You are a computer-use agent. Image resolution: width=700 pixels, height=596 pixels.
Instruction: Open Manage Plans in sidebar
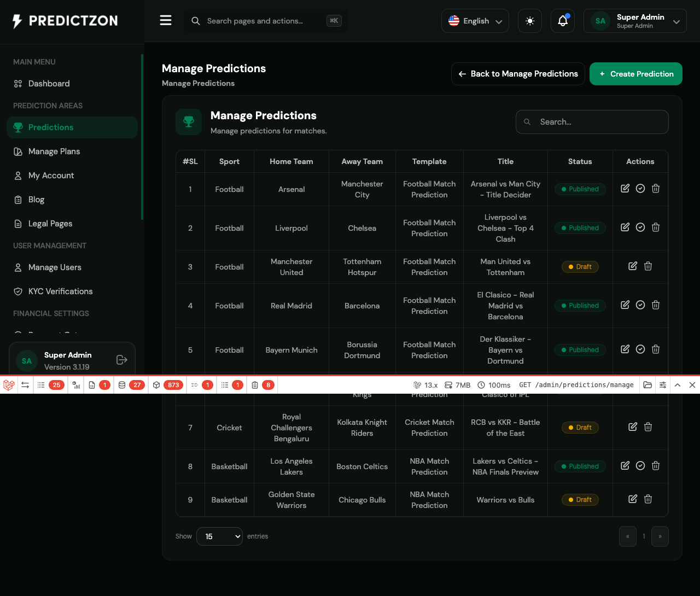pyautogui.click(x=72, y=151)
